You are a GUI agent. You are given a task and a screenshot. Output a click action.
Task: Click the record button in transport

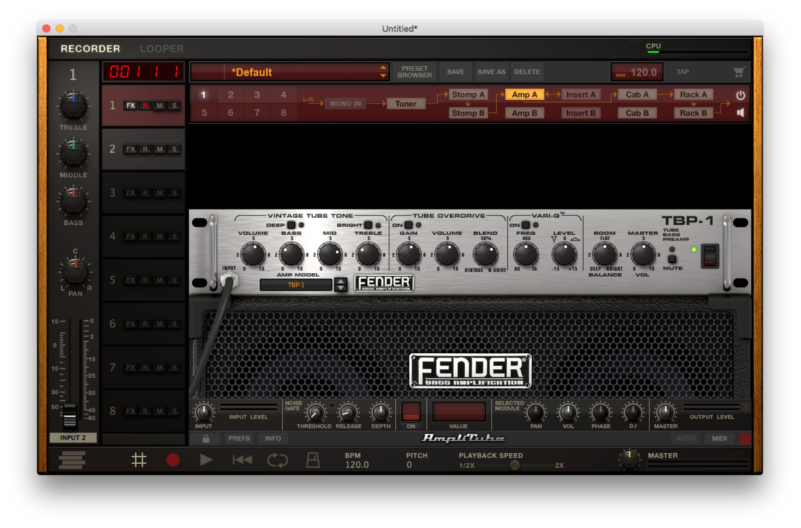(x=173, y=460)
